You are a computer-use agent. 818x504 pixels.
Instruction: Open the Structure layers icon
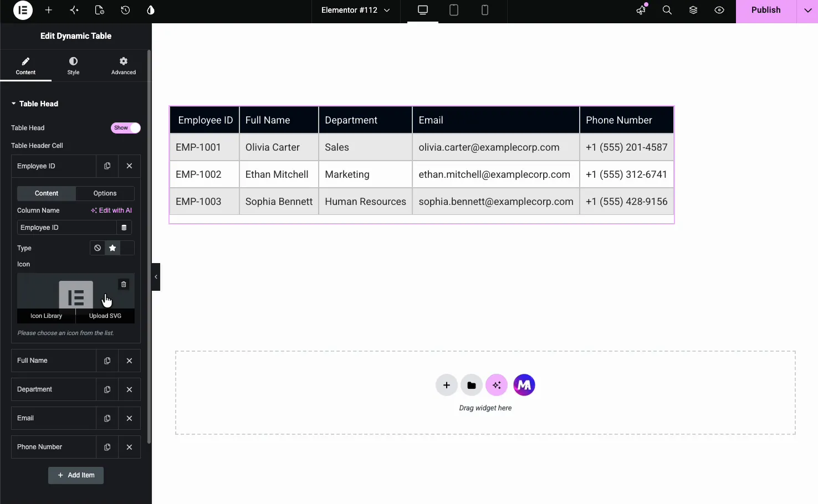[693, 10]
